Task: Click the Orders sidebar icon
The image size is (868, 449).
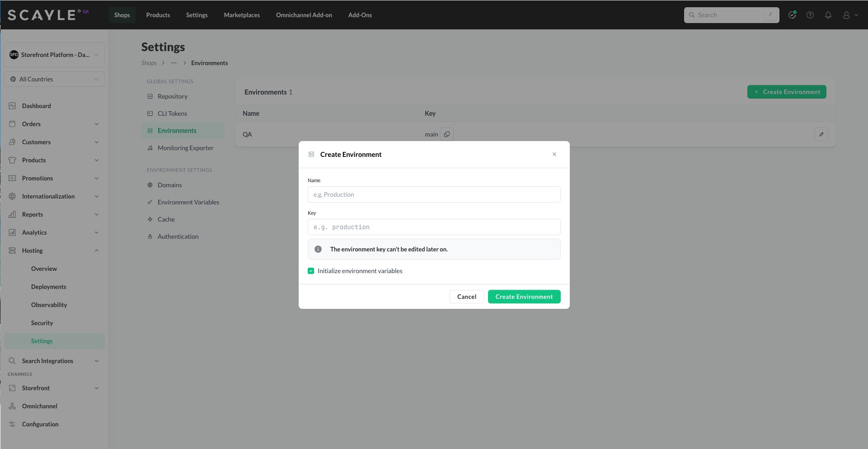Action: pyautogui.click(x=12, y=124)
